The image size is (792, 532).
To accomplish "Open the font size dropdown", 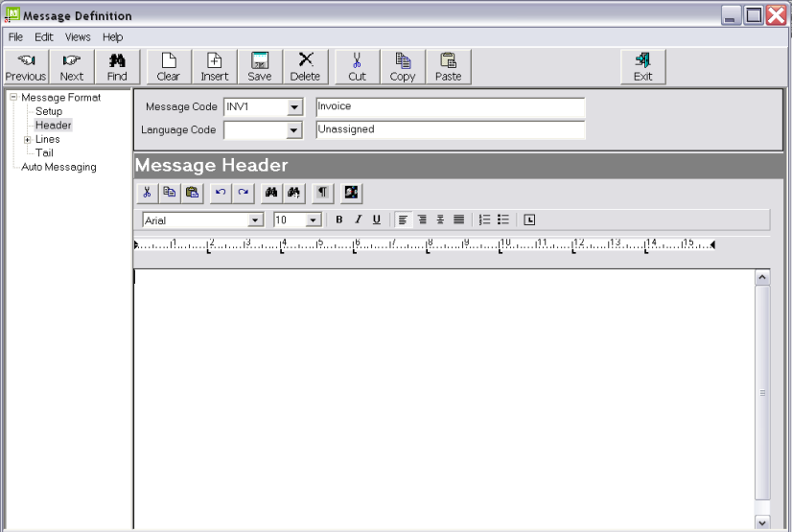I will [x=314, y=220].
